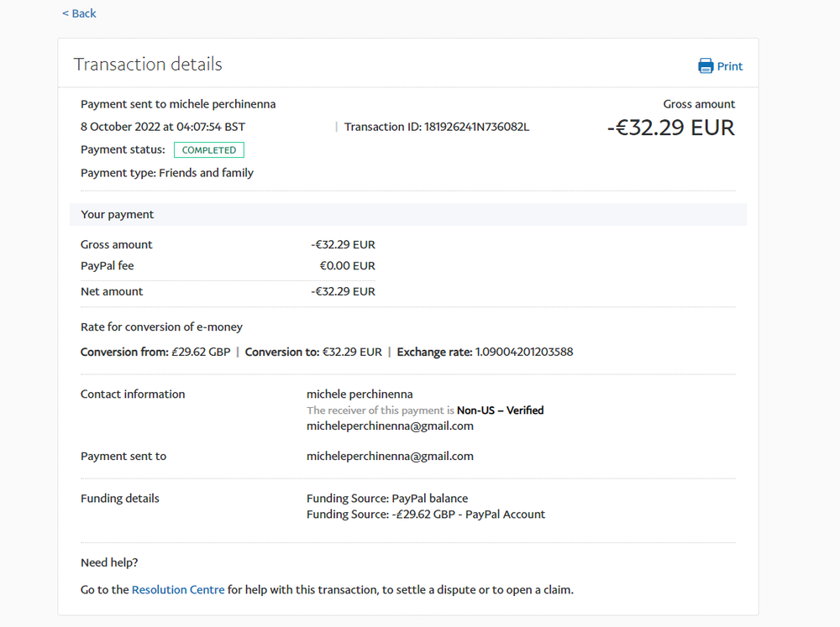Click Payment type Friends and family text
The image size is (840, 627).
[167, 173]
